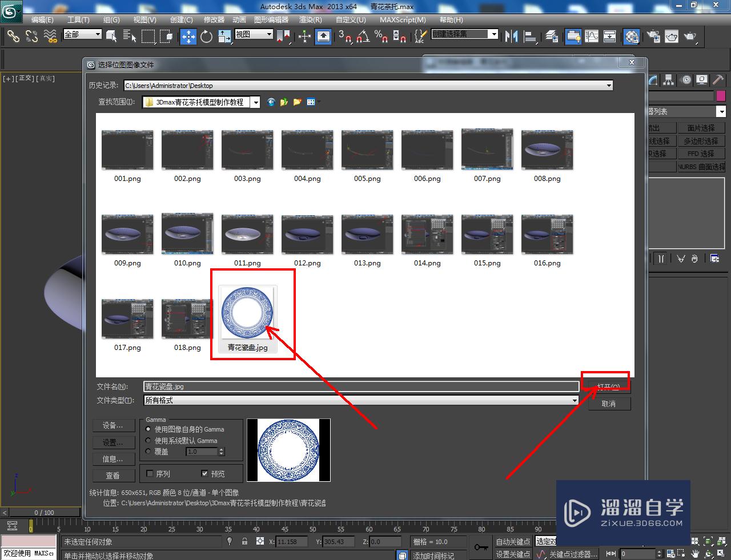Activate the Select and Move tool
Image resolution: width=731 pixels, height=560 pixels.
coord(188,37)
